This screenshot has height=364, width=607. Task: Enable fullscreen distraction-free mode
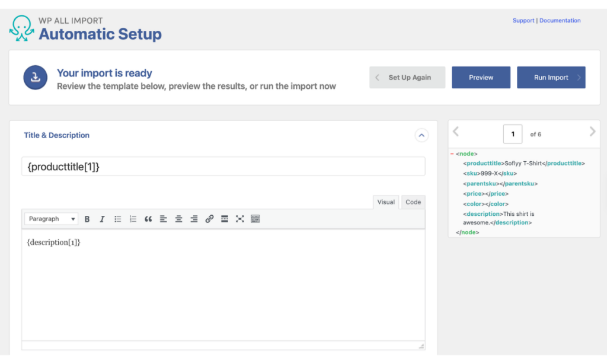240,219
